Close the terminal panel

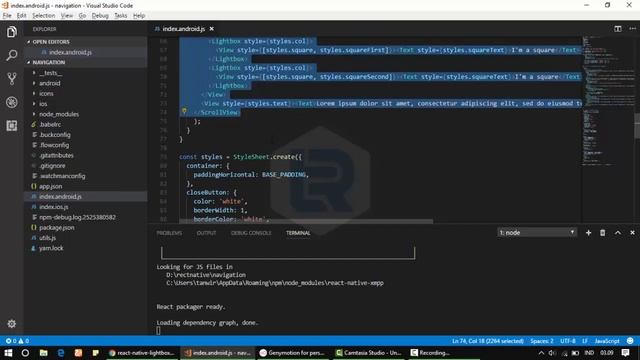point(632,233)
